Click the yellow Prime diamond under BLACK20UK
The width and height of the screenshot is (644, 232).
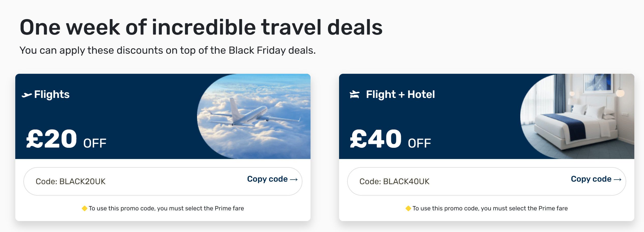(85, 208)
